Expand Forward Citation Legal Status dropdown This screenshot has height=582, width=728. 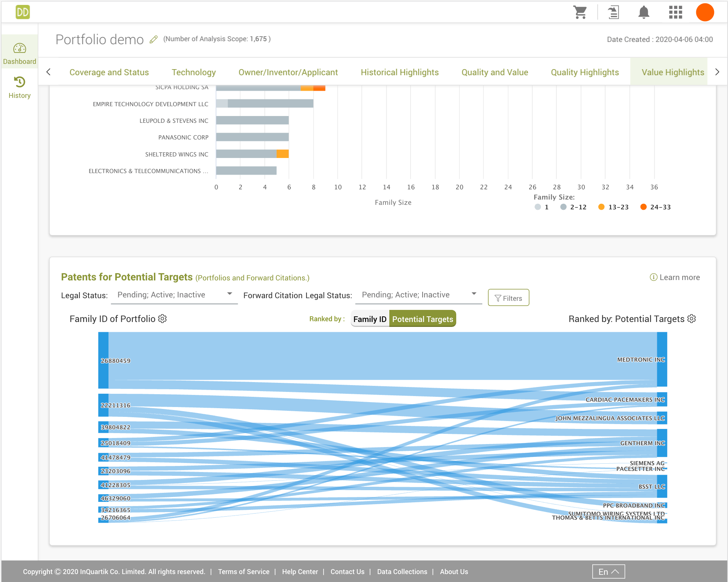(419, 295)
